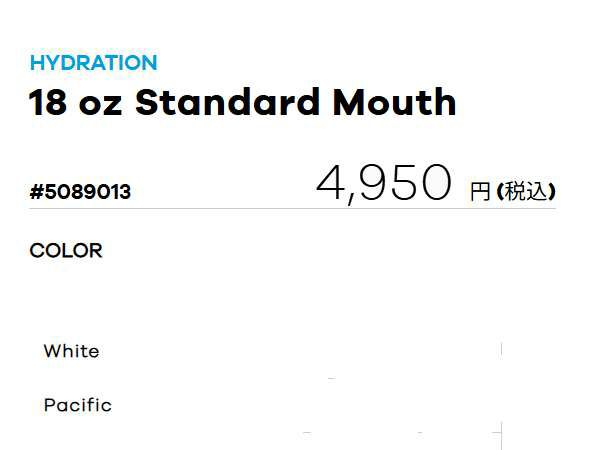Click the COLOR section heading

[66, 250]
